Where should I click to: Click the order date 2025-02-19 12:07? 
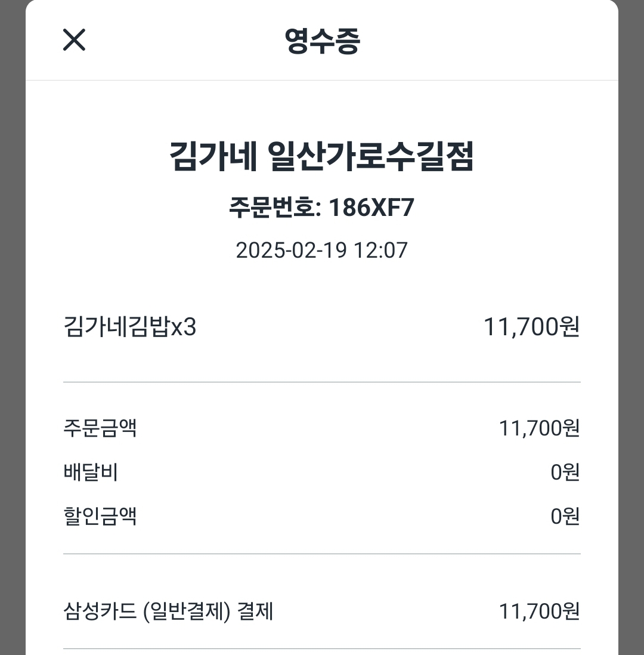[x=322, y=250]
